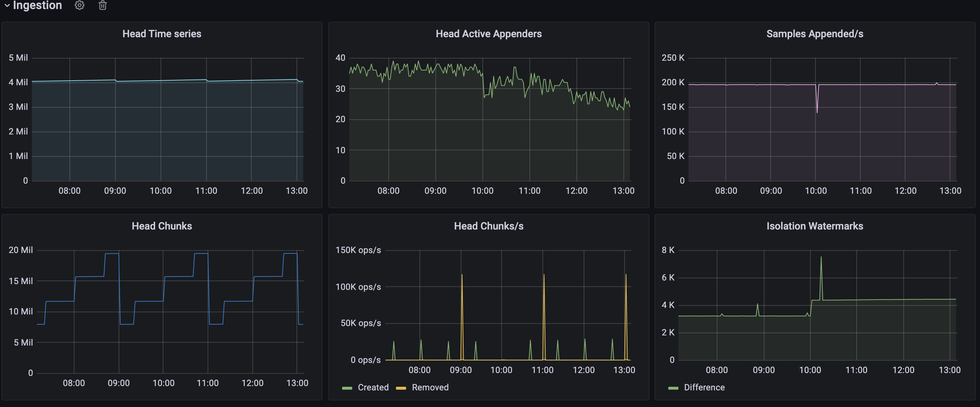Click yellow Removed legend color swatch

(x=401, y=388)
